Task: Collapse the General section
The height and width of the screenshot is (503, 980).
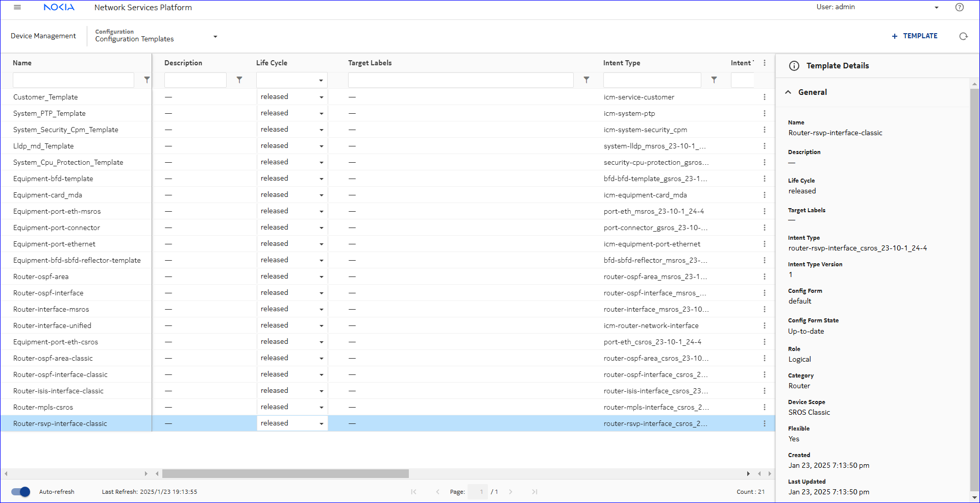Action: (x=789, y=92)
